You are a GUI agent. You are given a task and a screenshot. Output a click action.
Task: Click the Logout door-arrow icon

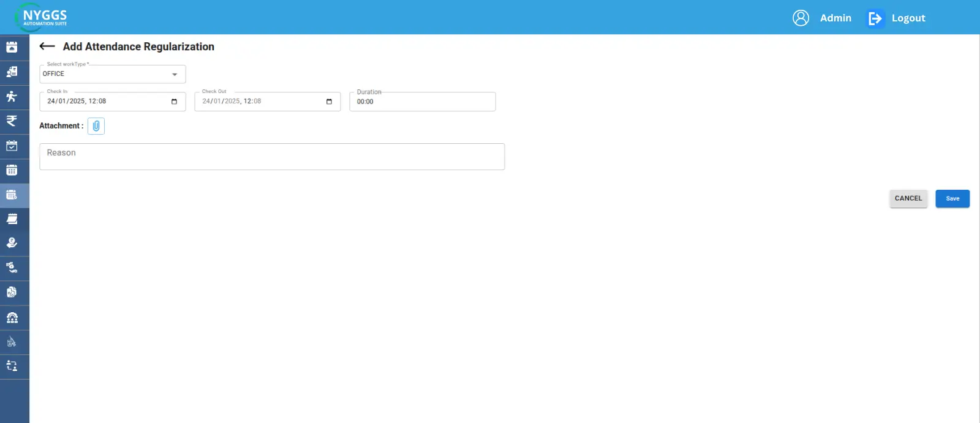pos(875,18)
